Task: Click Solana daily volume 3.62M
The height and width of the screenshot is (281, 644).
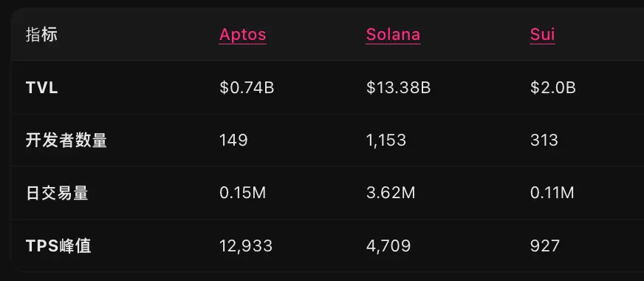Action: 391,193
